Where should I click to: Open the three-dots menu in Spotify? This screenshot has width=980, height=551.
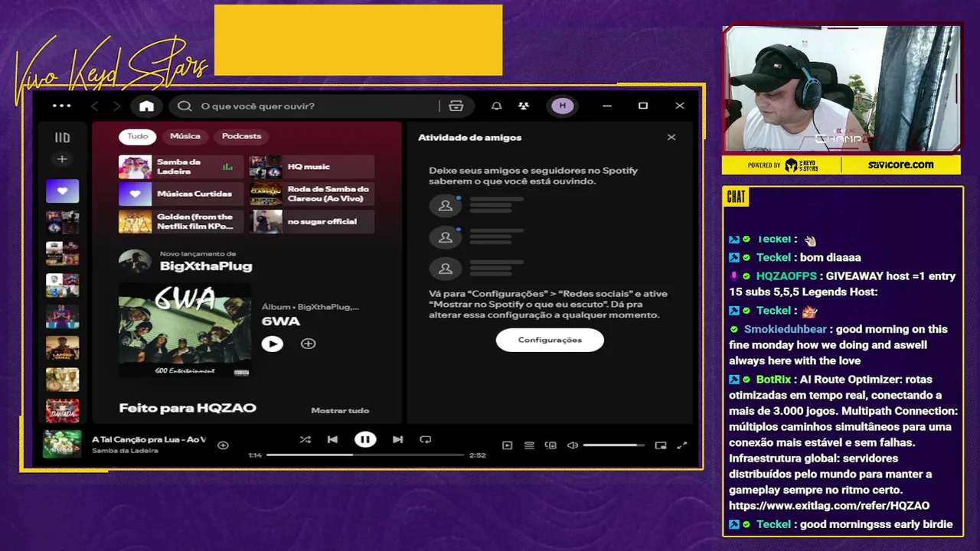point(61,106)
